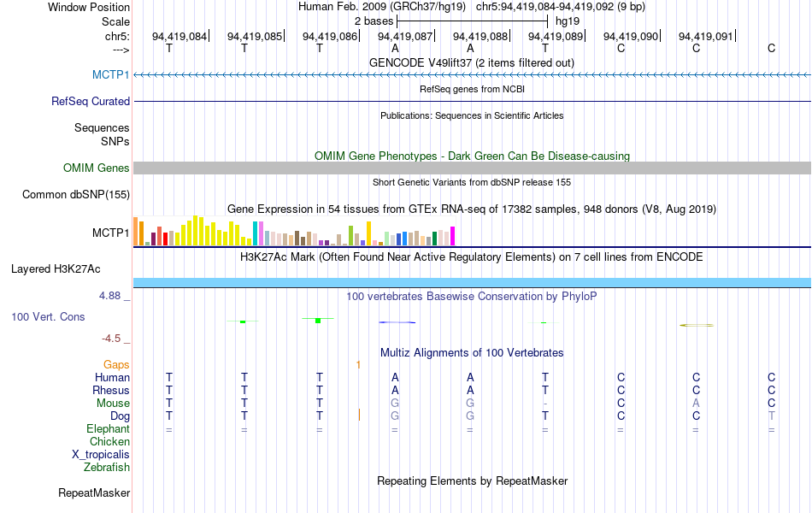This screenshot has height=513, width=812.
Task: Click the green PhyloP bar under 94,419,086
Action: click(x=318, y=321)
